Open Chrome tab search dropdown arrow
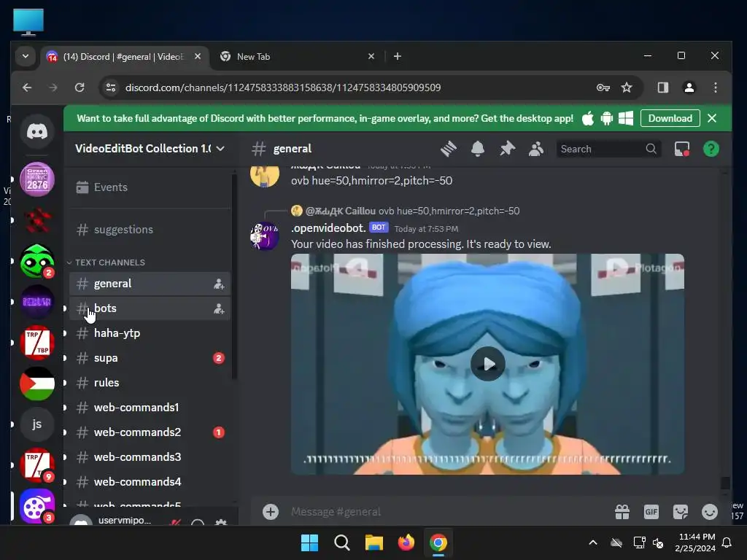 (26, 56)
